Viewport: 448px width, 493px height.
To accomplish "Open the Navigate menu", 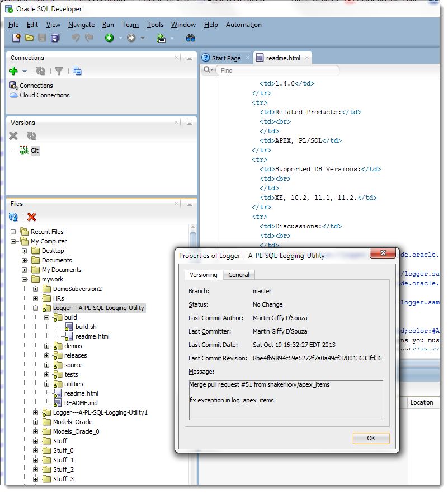I will pyautogui.click(x=81, y=25).
